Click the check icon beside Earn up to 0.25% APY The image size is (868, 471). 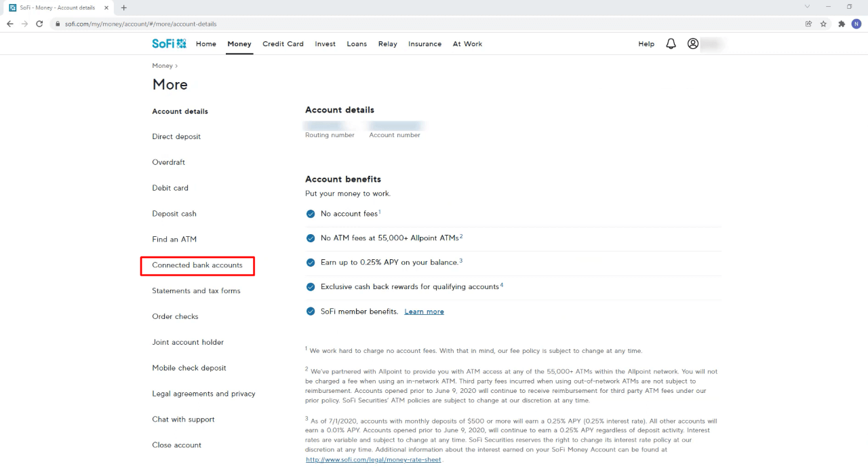(311, 262)
